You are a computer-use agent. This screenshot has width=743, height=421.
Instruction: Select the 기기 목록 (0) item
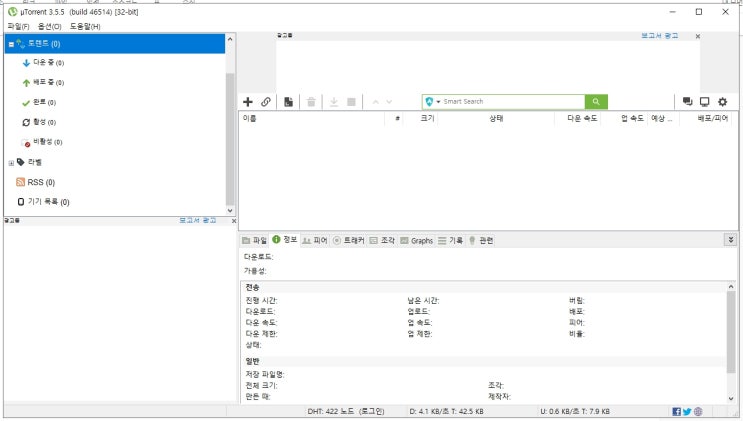(43, 202)
